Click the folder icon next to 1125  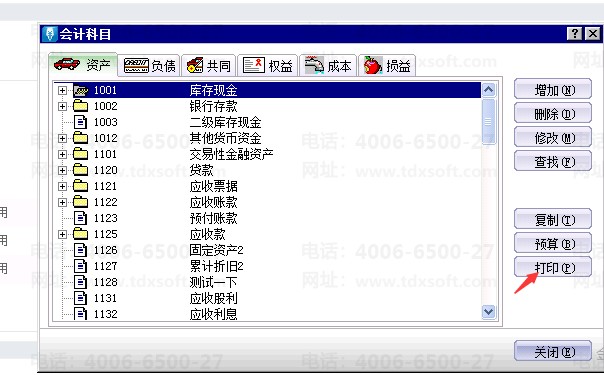[x=81, y=234]
